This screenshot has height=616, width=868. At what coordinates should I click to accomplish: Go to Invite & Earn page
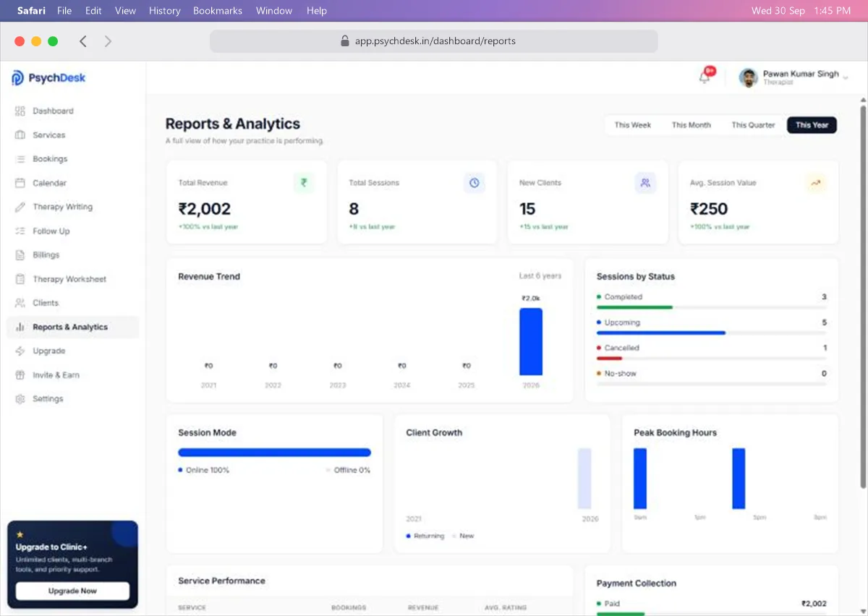coord(56,375)
